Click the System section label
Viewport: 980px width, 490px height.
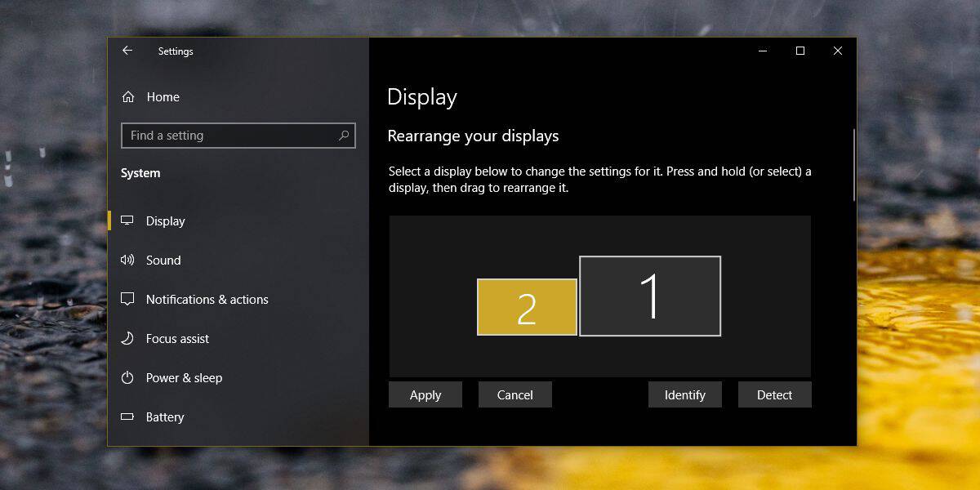click(140, 173)
